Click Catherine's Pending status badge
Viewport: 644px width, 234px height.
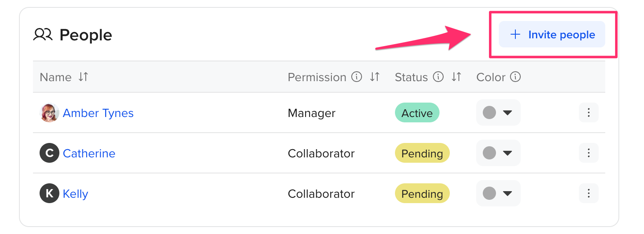pos(422,153)
